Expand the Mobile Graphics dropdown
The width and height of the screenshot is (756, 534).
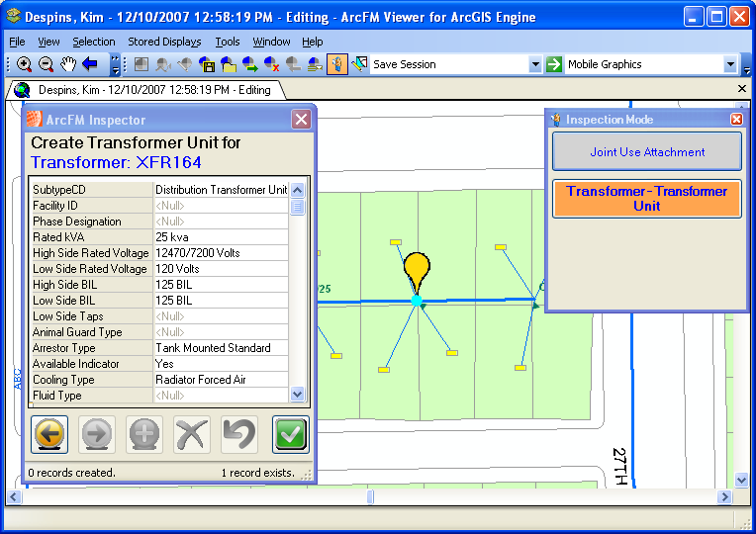pos(731,64)
